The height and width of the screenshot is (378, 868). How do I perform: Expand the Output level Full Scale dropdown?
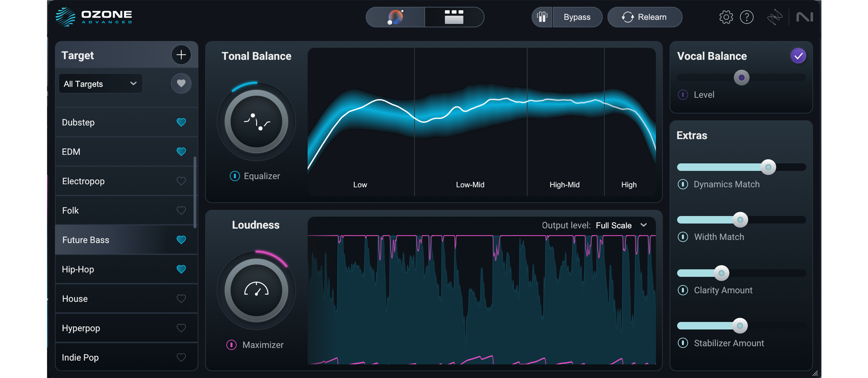point(621,225)
